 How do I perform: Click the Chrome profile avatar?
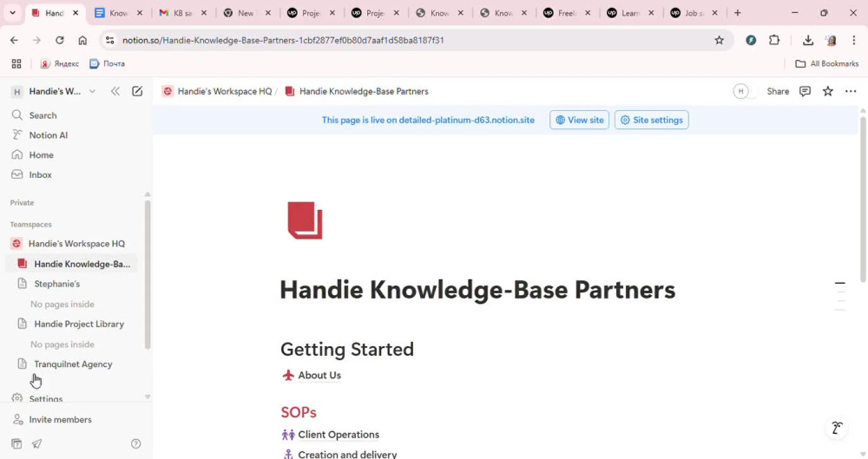[x=831, y=40]
